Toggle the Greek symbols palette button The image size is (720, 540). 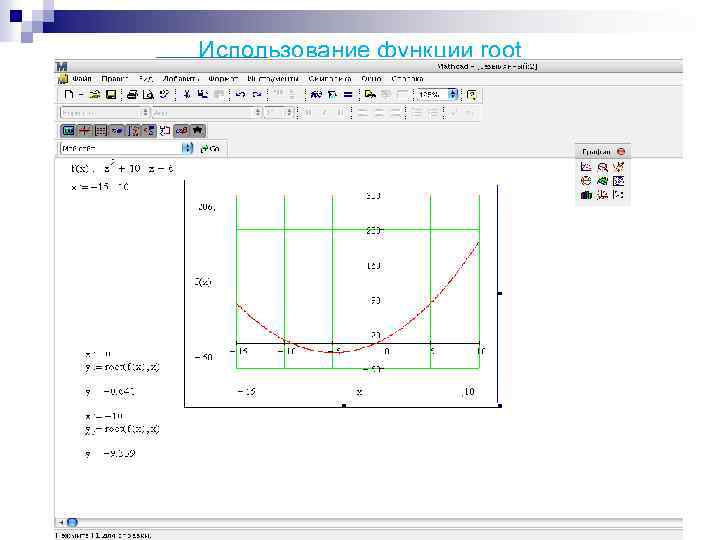[x=181, y=131]
